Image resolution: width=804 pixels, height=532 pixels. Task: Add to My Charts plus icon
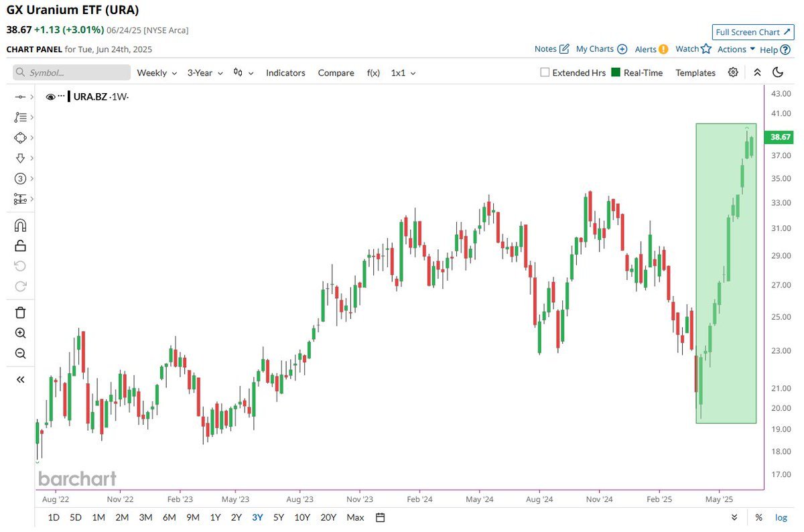(622, 49)
